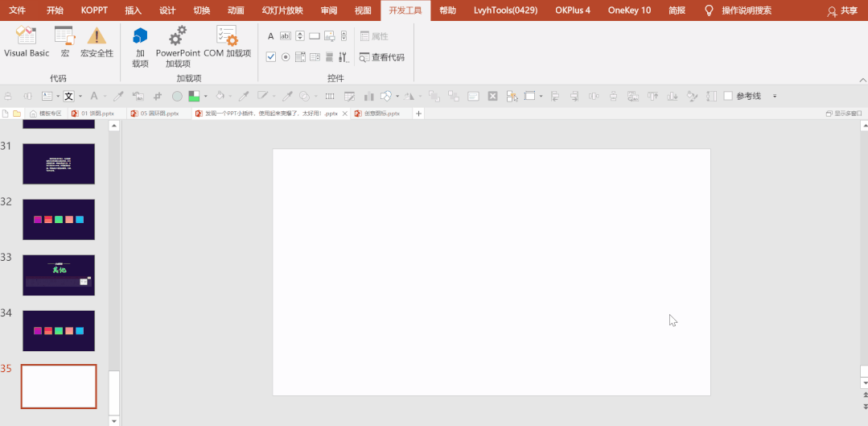Click the picture rotate icon in quick toolbar

pyautogui.click(x=138, y=97)
